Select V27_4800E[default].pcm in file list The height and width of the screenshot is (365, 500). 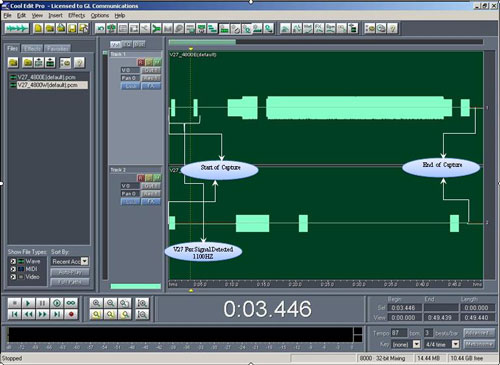point(47,77)
